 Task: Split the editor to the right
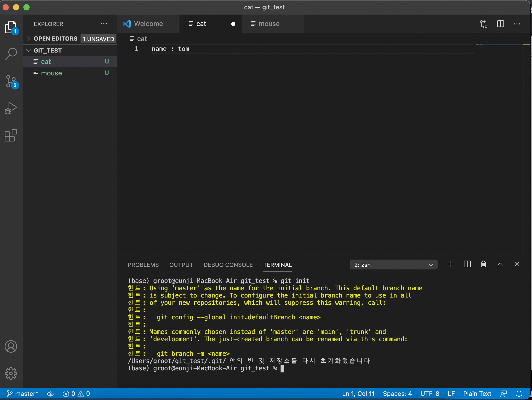point(500,24)
